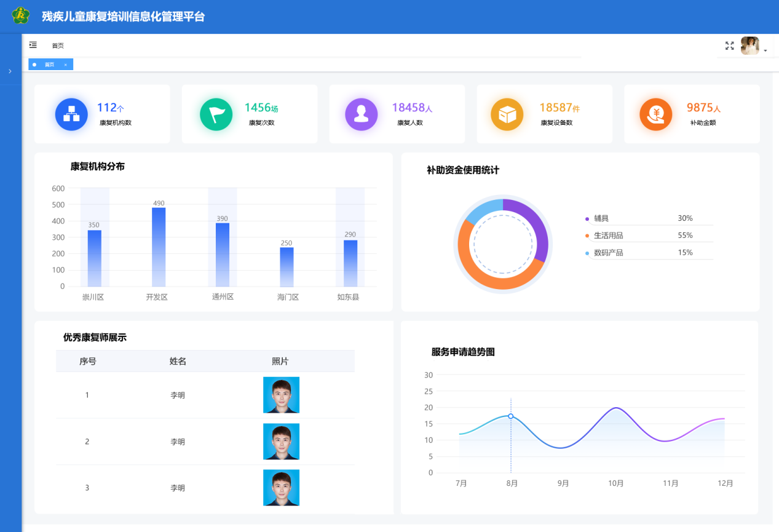Enter fullscreen mode with the expand icon
This screenshot has height=532, width=779.
click(729, 46)
